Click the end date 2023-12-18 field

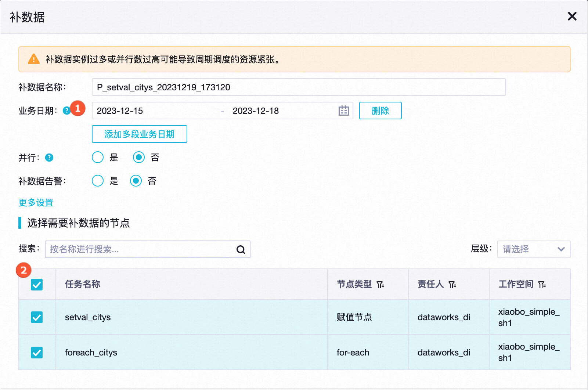pyautogui.click(x=256, y=111)
